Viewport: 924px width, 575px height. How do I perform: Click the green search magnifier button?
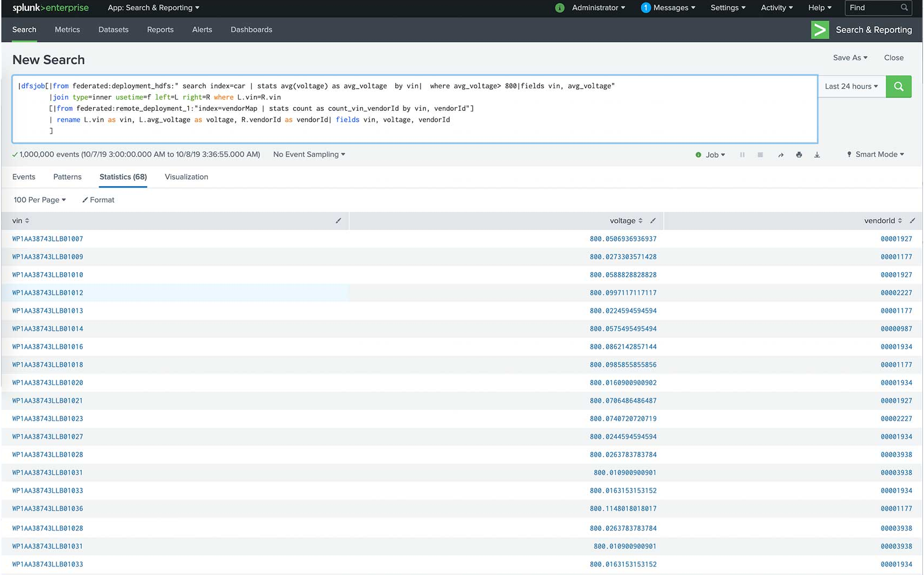(x=898, y=86)
